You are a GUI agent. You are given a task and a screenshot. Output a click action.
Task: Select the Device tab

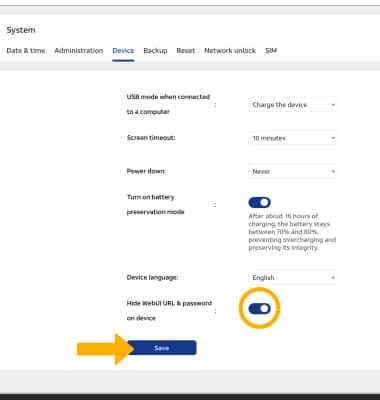coord(123,51)
